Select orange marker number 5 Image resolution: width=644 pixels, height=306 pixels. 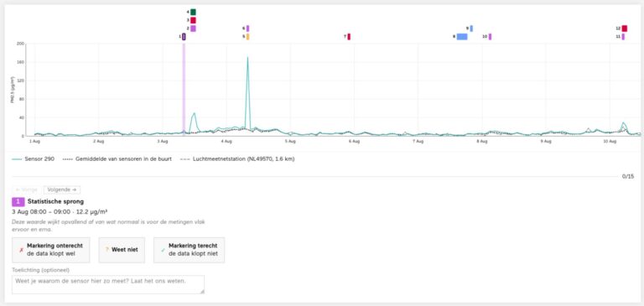pyautogui.click(x=247, y=37)
